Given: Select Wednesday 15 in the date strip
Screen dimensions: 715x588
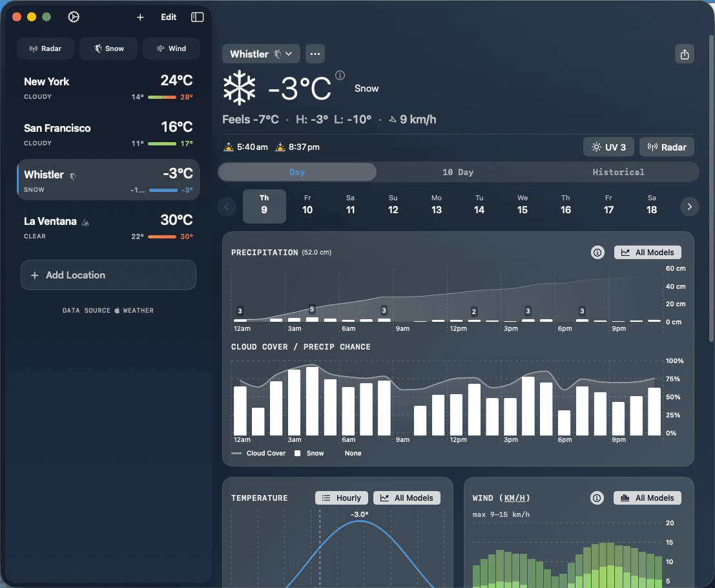Looking at the screenshot, I should coord(523,205).
